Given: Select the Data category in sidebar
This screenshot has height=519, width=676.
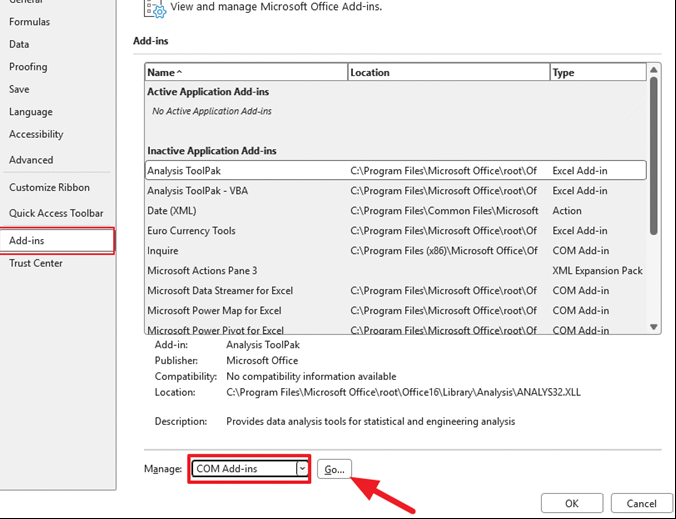Looking at the screenshot, I should (x=19, y=44).
